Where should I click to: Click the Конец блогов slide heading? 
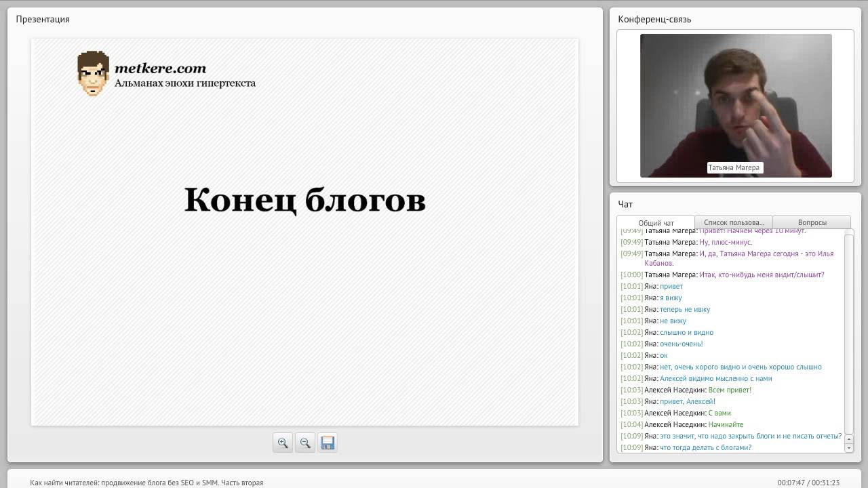point(305,201)
